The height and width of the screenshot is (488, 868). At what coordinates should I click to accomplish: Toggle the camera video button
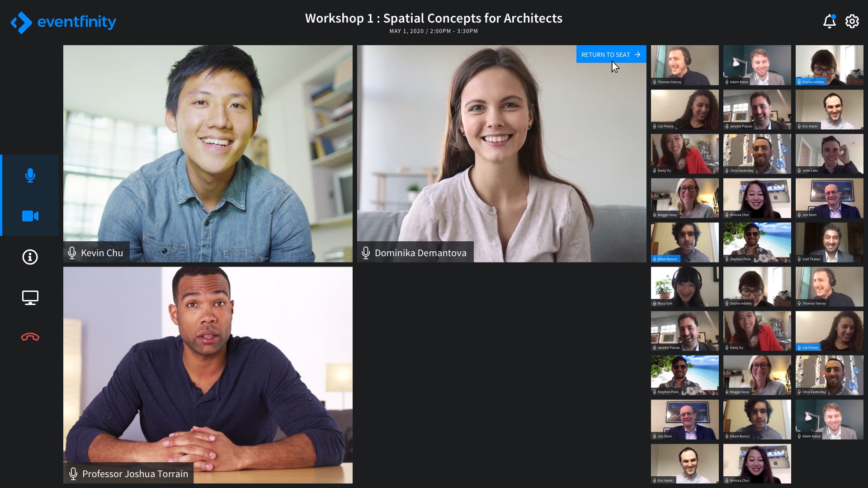click(30, 216)
